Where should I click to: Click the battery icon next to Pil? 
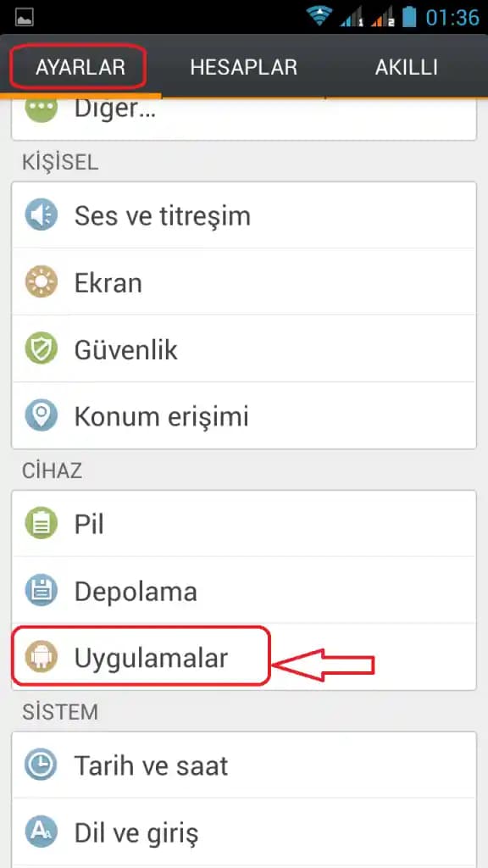point(42,523)
